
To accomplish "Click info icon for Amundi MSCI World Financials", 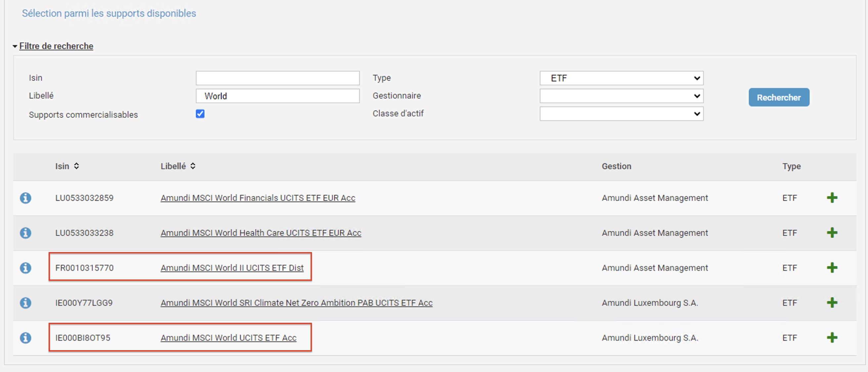I will coord(25,198).
